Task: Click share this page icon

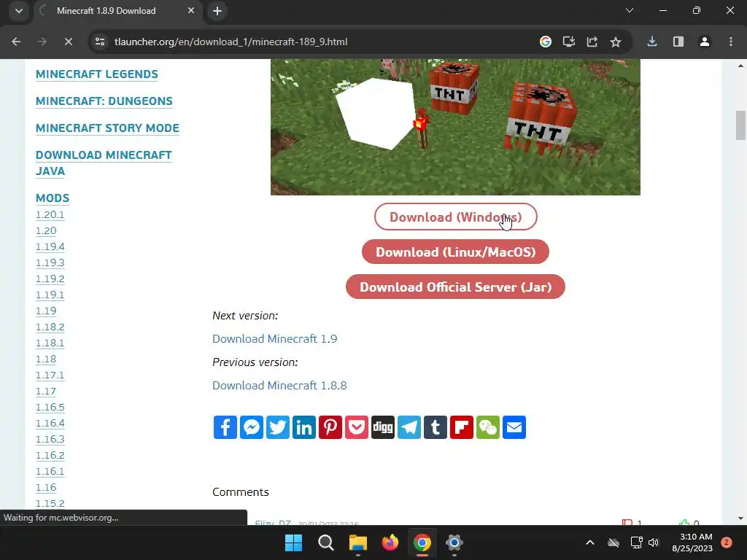Action: point(592,42)
